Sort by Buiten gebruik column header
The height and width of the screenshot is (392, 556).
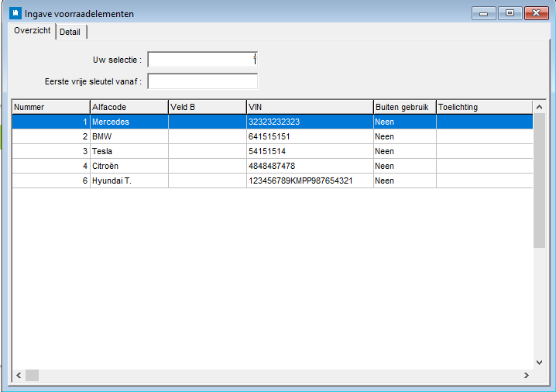(404, 107)
